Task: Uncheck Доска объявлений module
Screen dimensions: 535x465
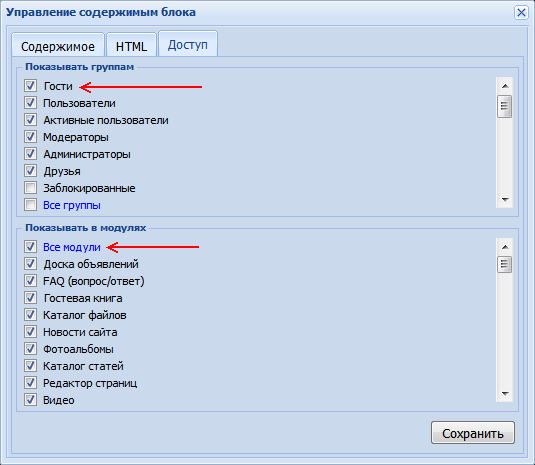Action: [30, 264]
